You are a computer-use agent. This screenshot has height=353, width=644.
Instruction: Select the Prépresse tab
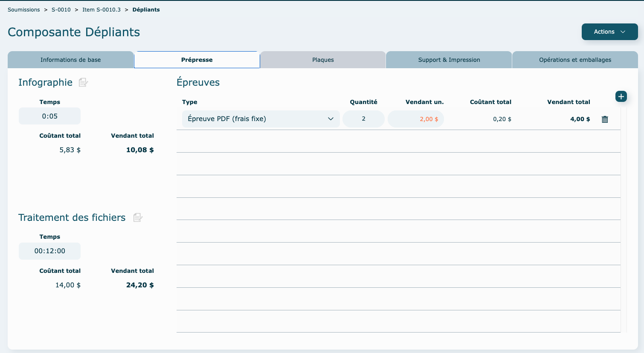[x=197, y=60]
